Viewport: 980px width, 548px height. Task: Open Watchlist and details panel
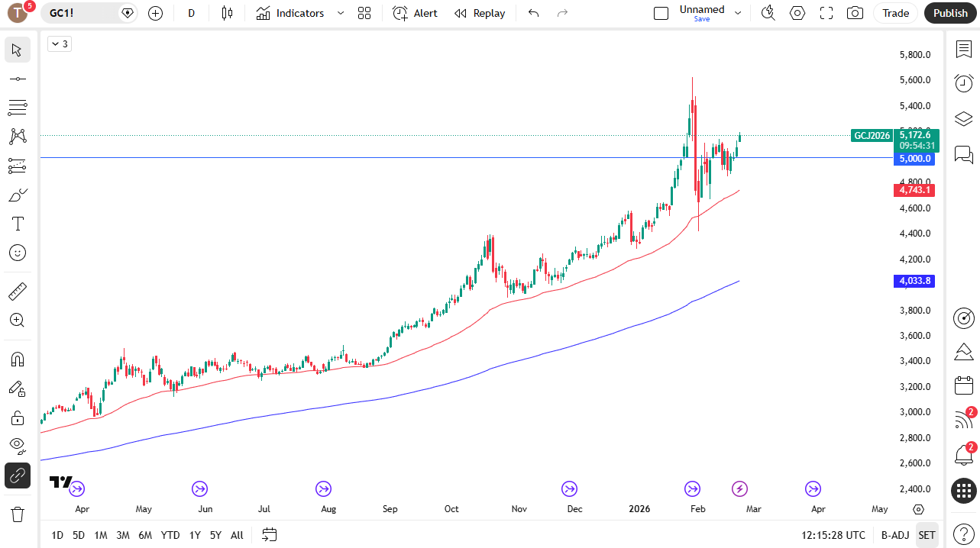pos(964,49)
